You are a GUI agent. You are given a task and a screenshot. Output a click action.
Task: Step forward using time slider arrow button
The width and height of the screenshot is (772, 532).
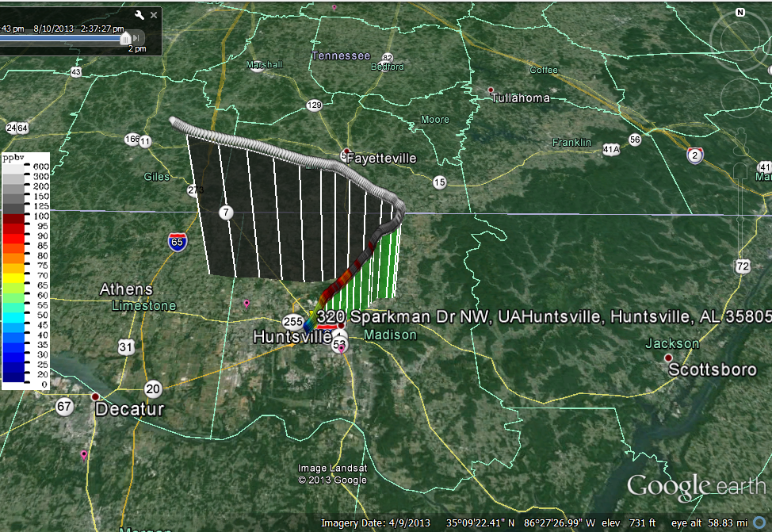(136, 38)
